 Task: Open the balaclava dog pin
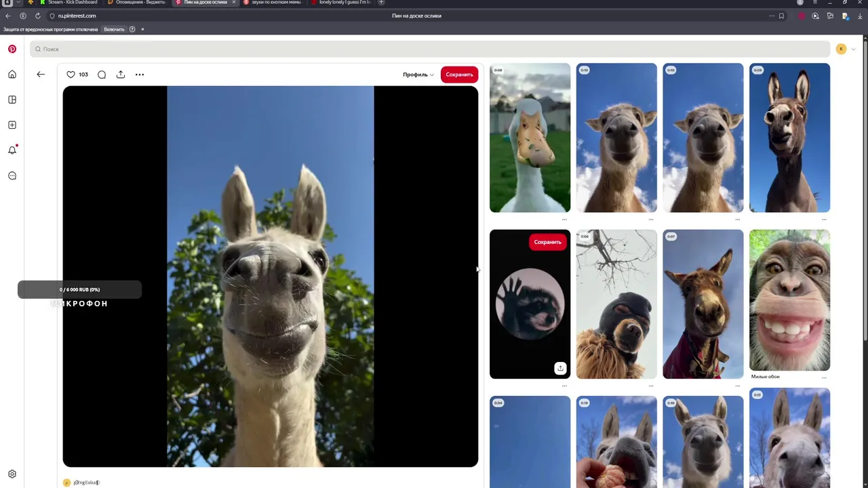point(616,304)
